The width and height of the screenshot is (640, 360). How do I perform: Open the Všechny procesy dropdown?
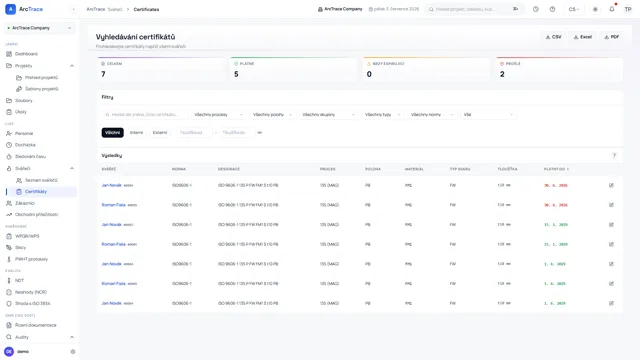pyautogui.click(x=218, y=115)
